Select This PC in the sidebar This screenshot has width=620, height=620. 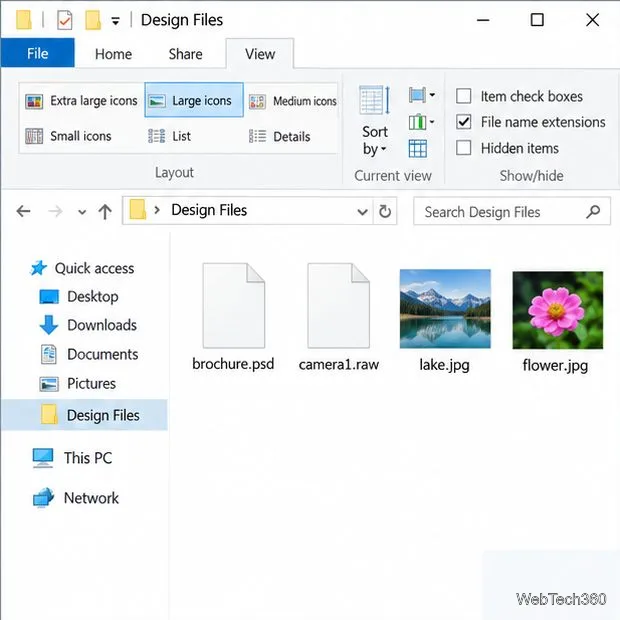click(72, 458)
